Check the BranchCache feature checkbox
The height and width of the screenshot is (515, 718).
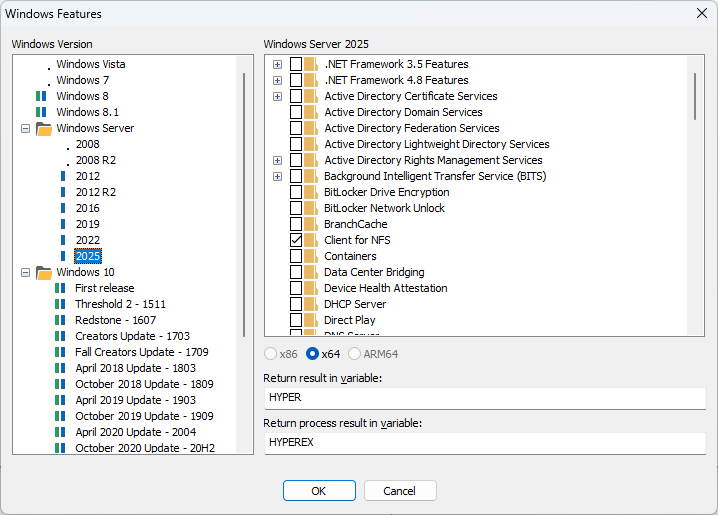[296, 224]
